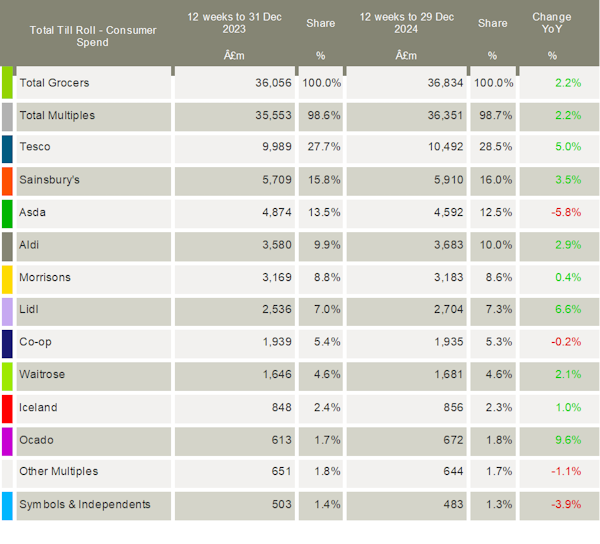Select Sainsbury's 5,910 spend value

tap(448, 179)
